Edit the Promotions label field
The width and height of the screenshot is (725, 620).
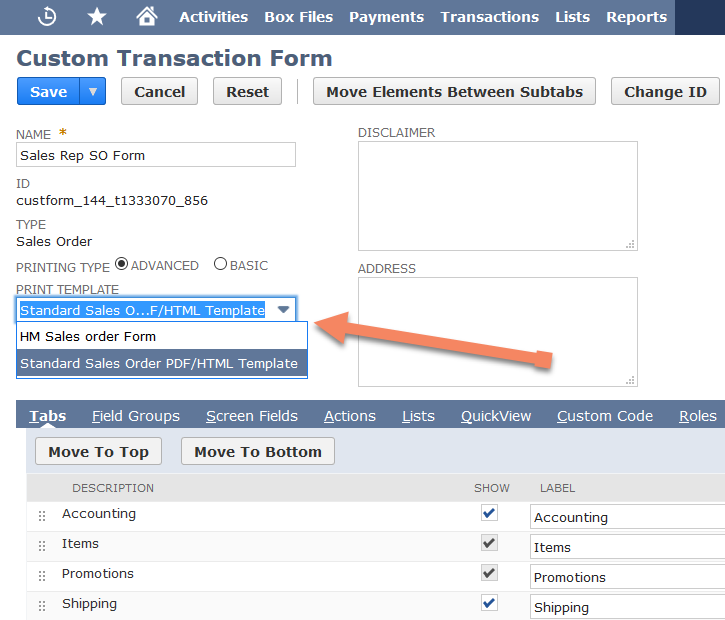pos(627,577)
